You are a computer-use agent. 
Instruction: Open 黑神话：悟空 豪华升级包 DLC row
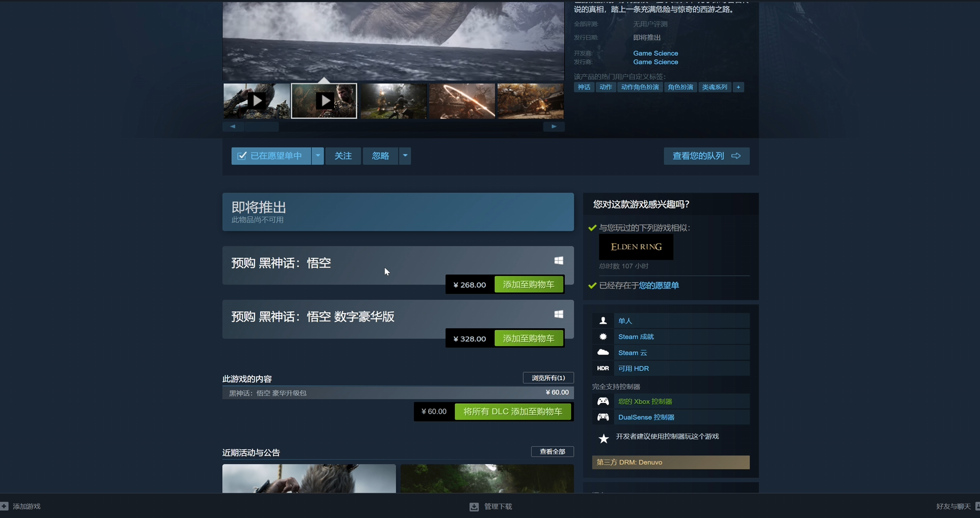pyautogui.click(x=398, y=393)
